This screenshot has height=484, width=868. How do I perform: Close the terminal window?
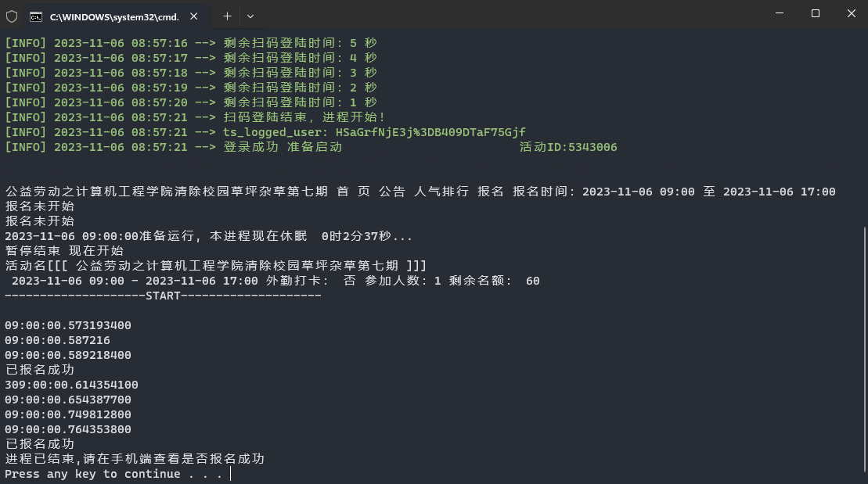852,13
